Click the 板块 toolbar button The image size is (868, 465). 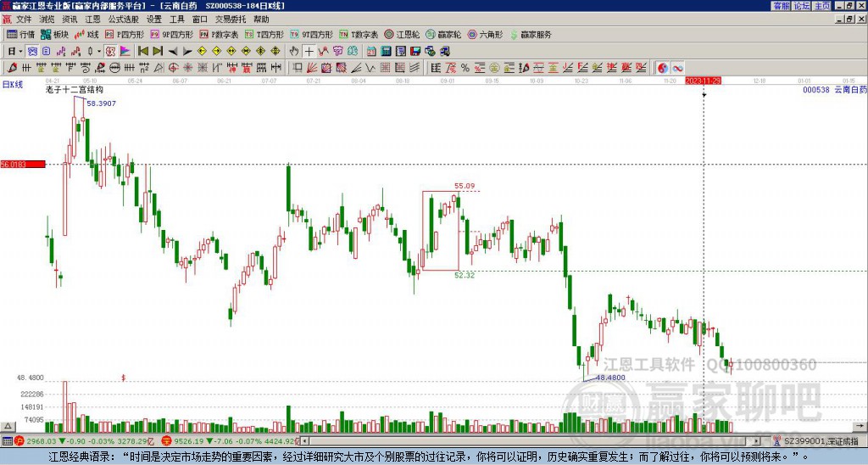click(x=55, y=34)
